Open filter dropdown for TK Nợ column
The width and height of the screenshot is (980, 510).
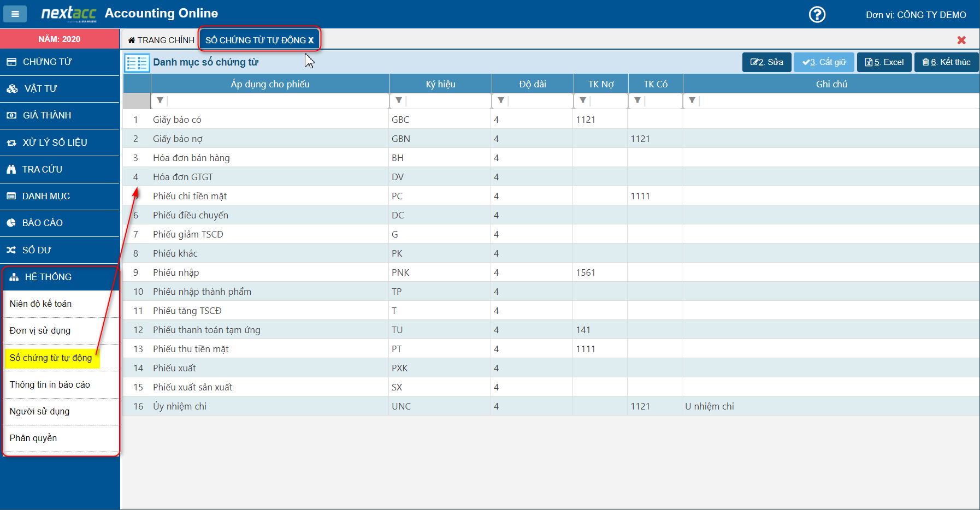(583, 100)
